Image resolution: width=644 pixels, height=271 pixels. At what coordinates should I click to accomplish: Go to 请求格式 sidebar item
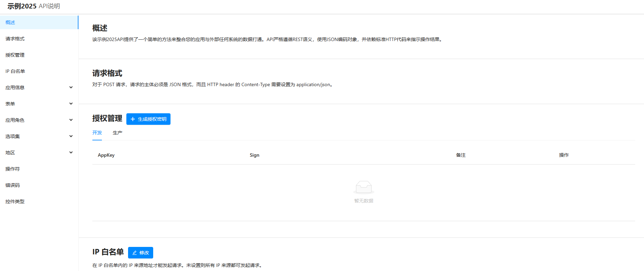15,39
